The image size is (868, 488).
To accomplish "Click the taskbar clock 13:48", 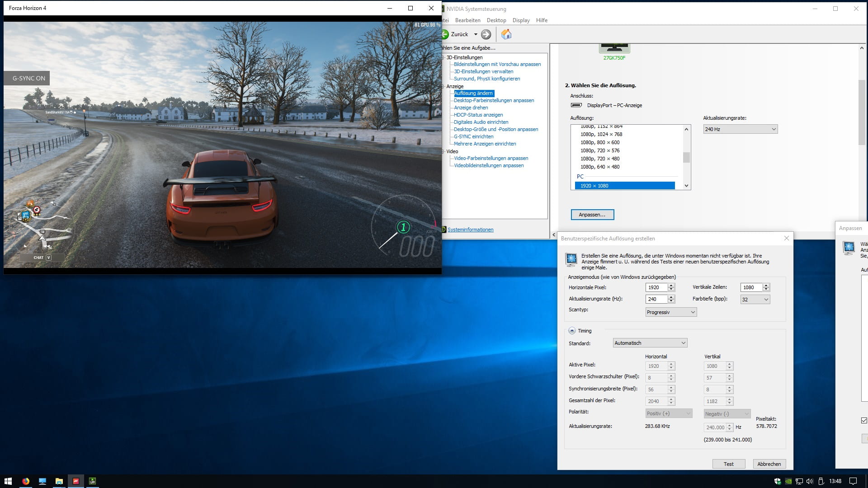I will coord(835,481).
